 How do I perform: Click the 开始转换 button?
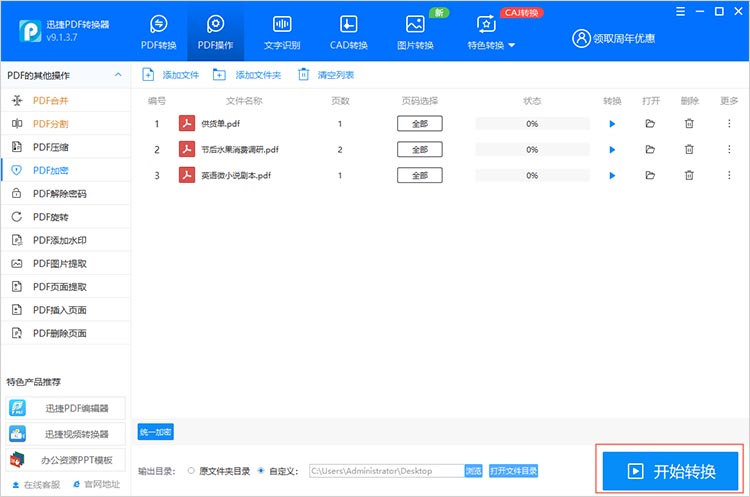tap(670, 471)
